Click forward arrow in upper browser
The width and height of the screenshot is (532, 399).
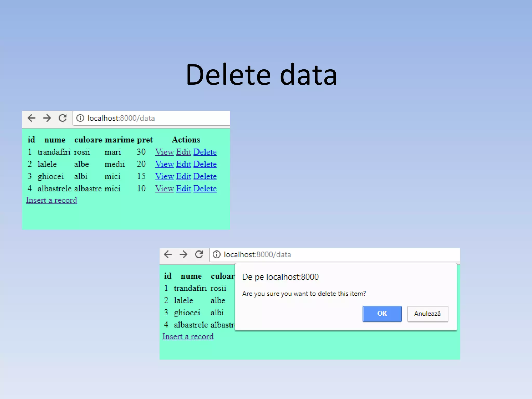47,118
